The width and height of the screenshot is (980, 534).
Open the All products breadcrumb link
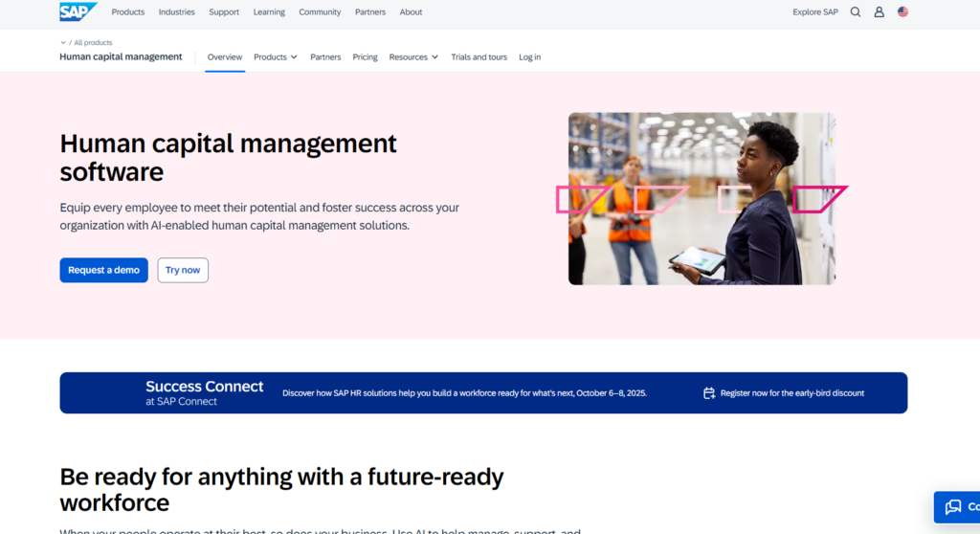point(93,43)
